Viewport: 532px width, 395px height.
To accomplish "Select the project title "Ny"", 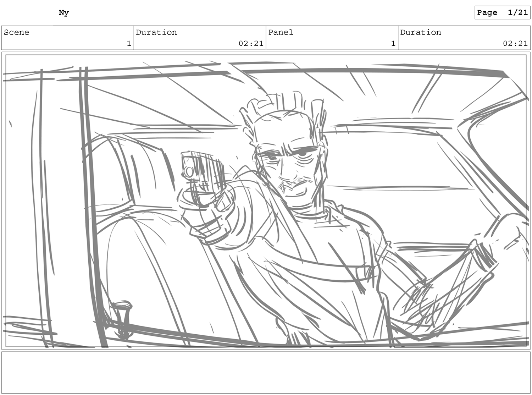I will click(64, 13).
